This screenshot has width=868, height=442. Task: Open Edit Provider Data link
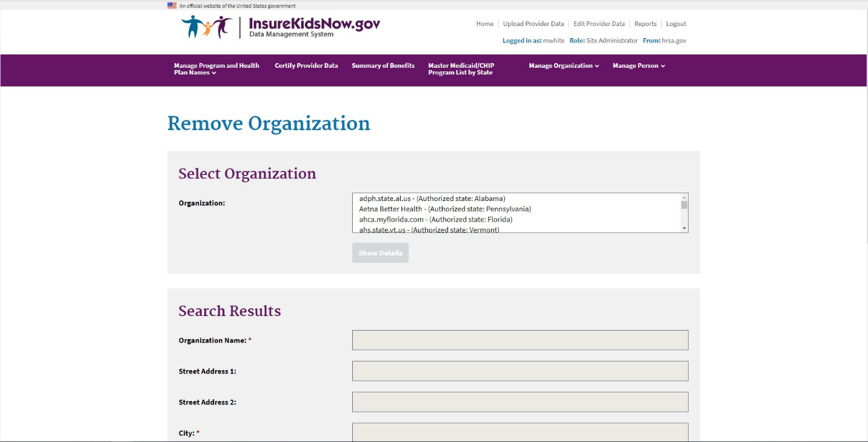point(599,24)
